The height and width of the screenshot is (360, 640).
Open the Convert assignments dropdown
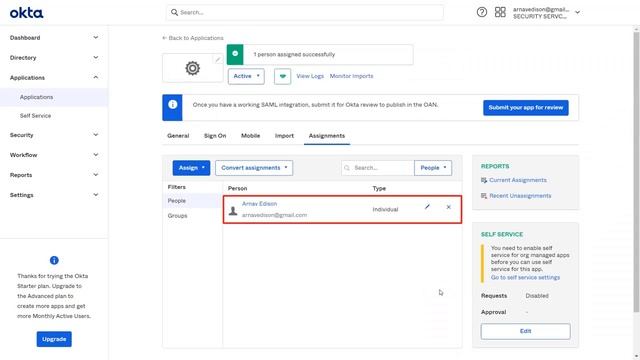tap(254, 168)
